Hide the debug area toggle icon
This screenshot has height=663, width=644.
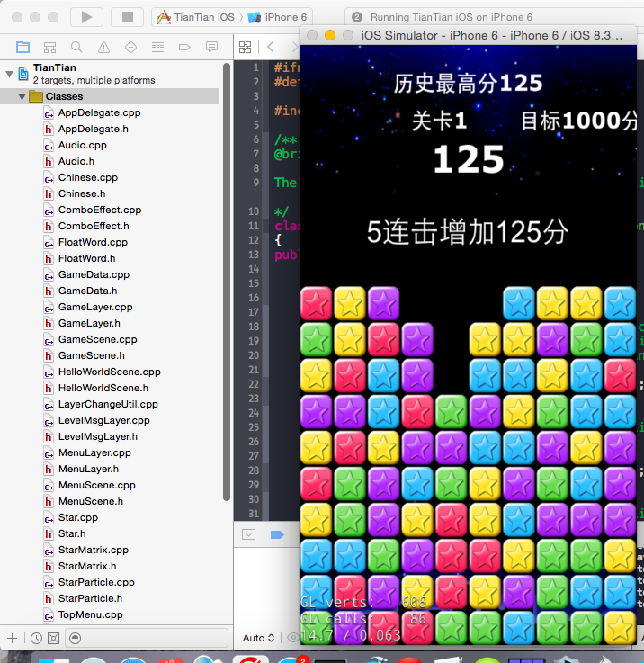248,535
